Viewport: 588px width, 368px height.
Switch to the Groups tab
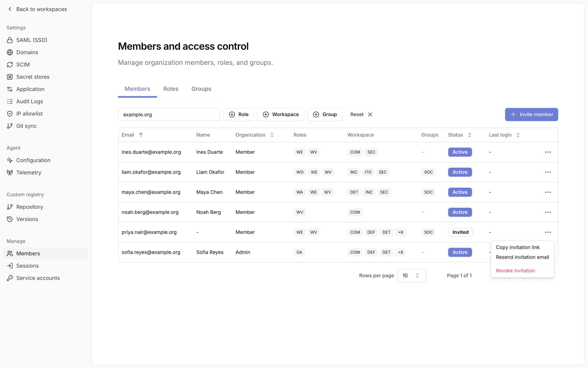pyautogui.click(x=201, y=89)
